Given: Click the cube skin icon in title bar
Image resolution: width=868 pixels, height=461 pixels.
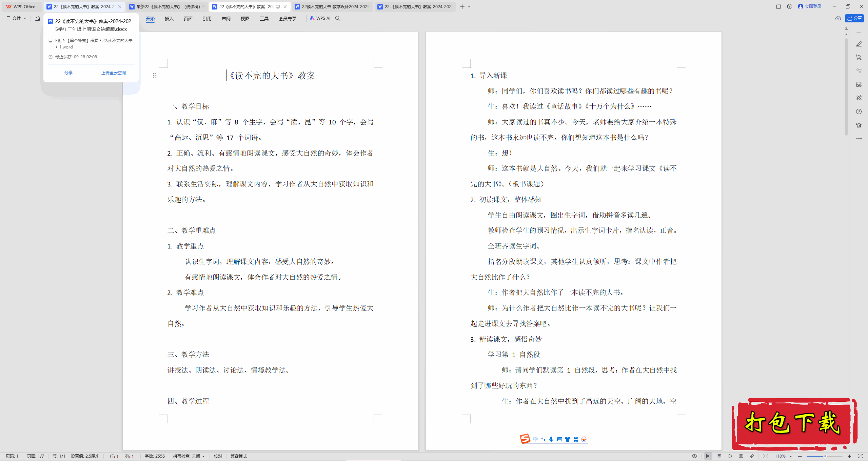Looking at the screenshot, I should tap(790, 6).
